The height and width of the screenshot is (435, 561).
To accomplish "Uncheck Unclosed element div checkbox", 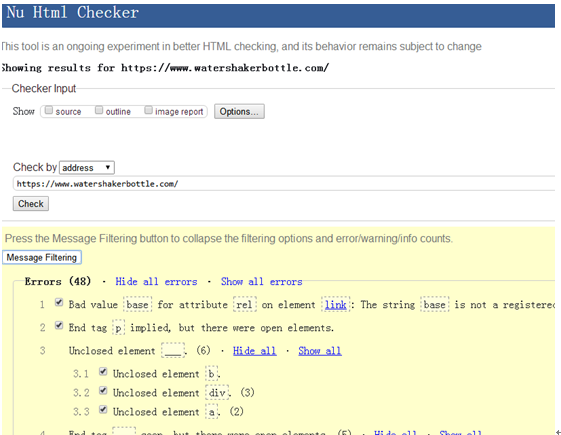I will pyautogui.click(x=103, y=390).
